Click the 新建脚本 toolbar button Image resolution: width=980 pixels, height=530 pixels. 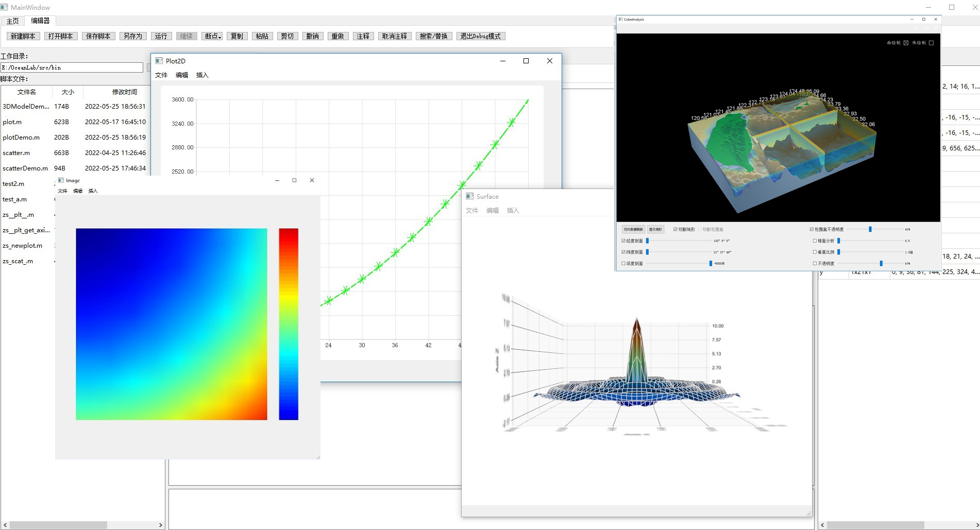coord(23,36)
